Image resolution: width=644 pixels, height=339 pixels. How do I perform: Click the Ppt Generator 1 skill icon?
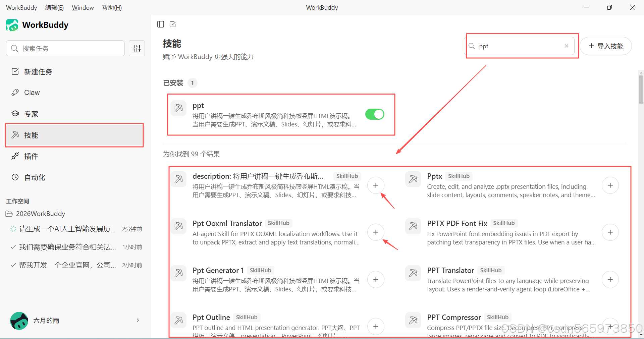point(178,273)
